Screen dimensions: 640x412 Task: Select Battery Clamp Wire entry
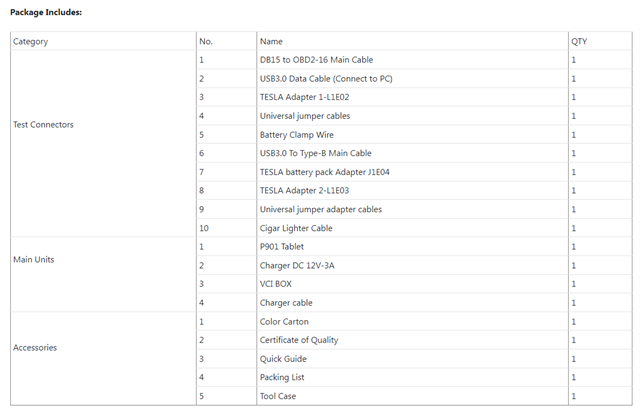pyautogui.click(x=412, y=135)
